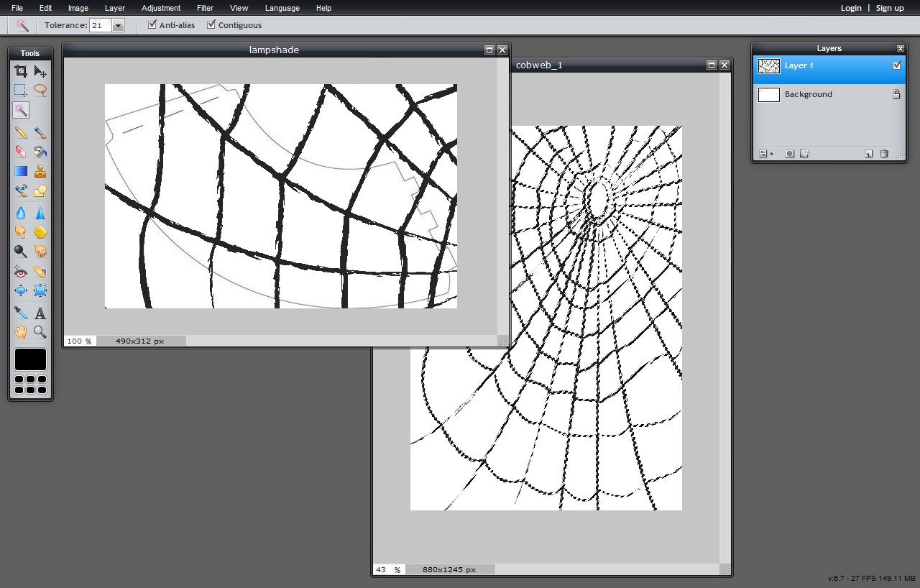Select the Eraser tool
Screen dimensions: 920x588
coord(21,152)
